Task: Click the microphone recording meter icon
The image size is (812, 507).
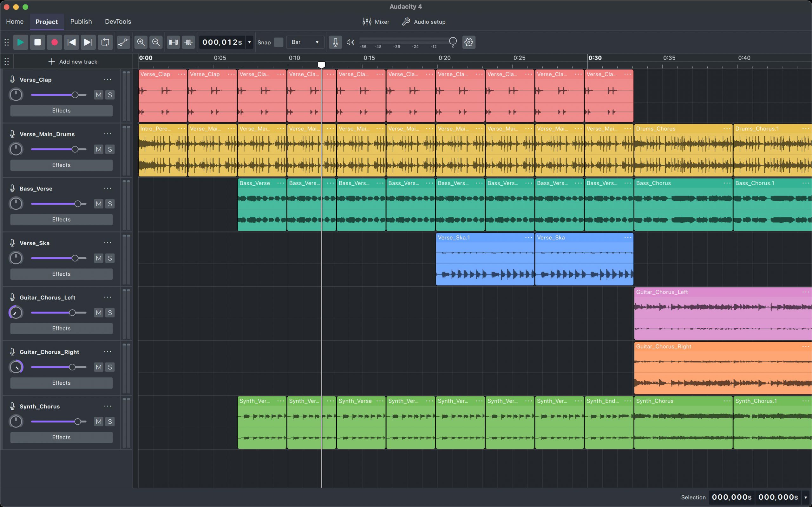Action: [x=335, y=42]
